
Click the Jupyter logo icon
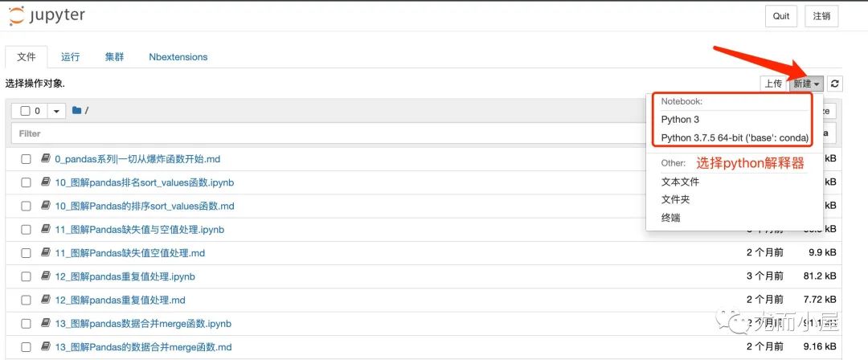click(x=17, y=15)
